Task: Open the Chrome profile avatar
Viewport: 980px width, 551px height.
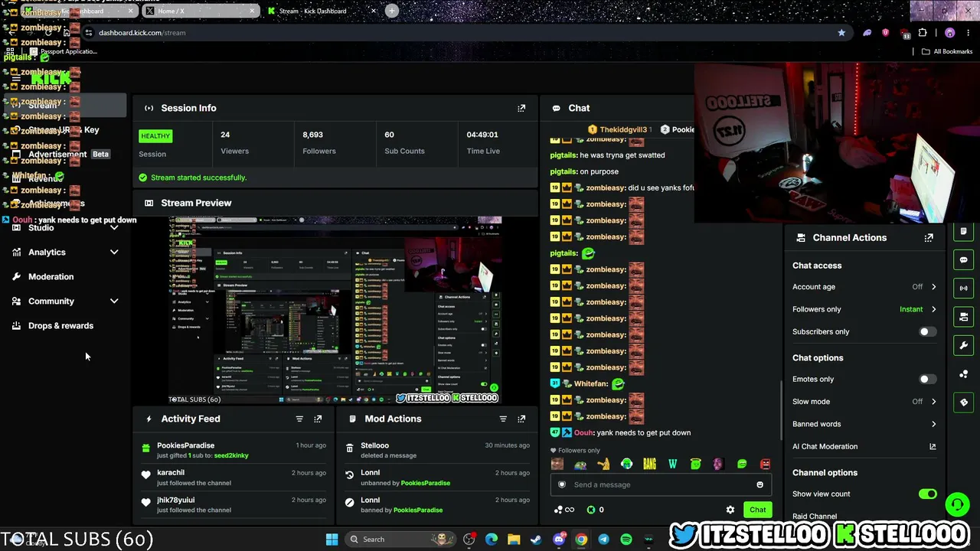Action: coord(949,33)
